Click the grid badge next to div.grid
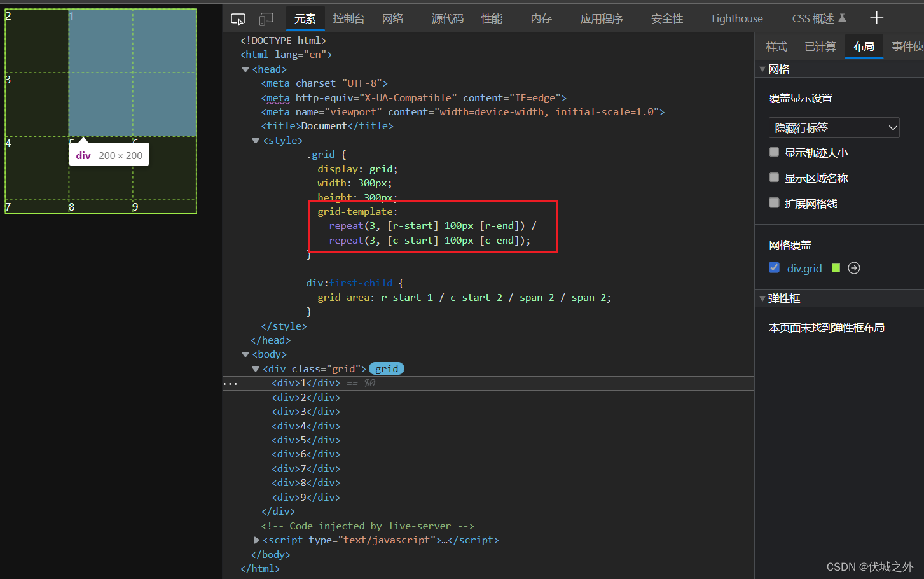This screenshot has width=924, height=579. click(387, 368)
